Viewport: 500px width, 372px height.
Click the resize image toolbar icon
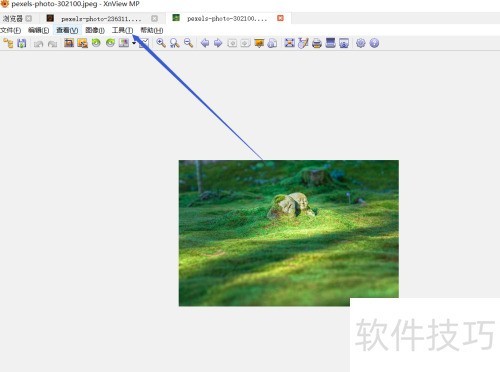[x=82, y=43]
